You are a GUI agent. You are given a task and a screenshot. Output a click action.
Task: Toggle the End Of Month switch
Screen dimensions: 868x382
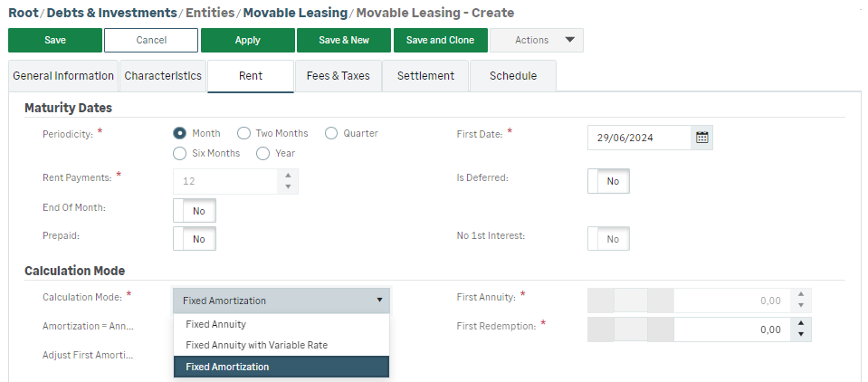pyautogui.click(x=194, y=210)
